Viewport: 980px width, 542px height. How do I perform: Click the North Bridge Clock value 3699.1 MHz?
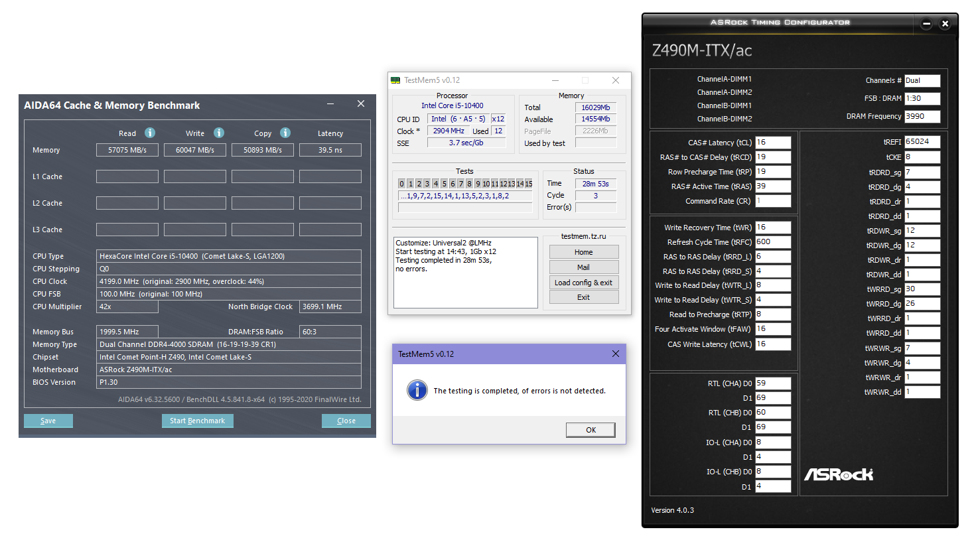pos(330,306)
